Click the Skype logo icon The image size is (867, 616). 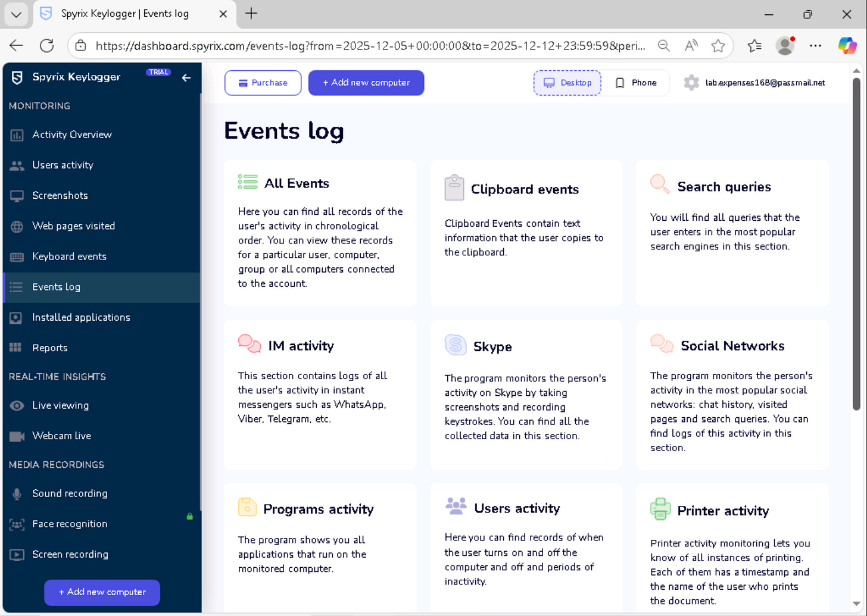(x=456, y=345)
